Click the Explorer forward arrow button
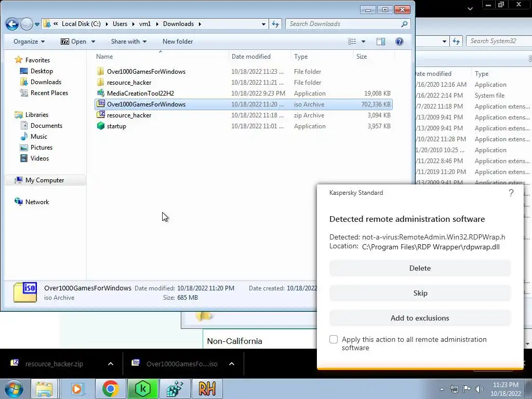 pyautogui.click(x=26, y=24)
